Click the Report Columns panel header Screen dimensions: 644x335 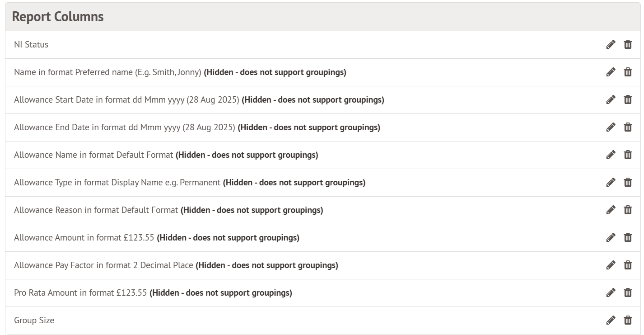coord(58,17)
